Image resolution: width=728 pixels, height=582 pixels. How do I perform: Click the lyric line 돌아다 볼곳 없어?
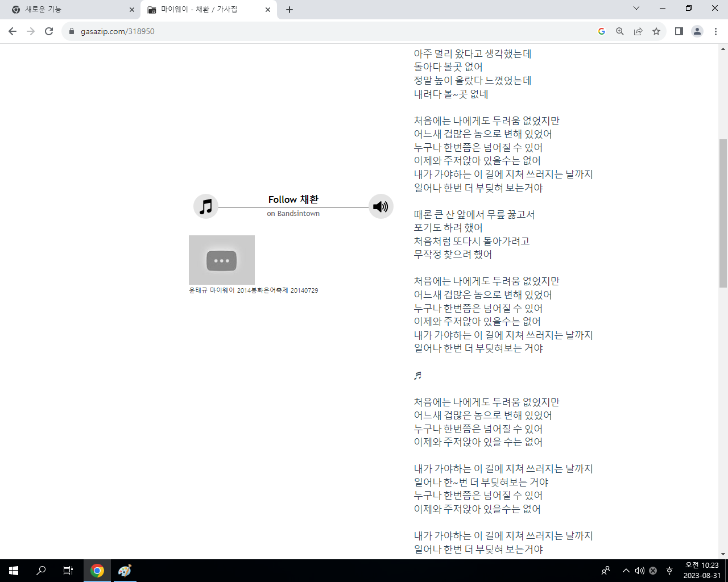(448, 67)
